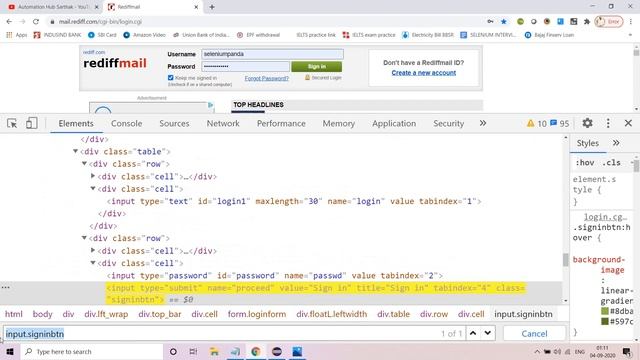Switch to the Console tab
This screenshot has width=640, height=360.
tap(127, 123)
